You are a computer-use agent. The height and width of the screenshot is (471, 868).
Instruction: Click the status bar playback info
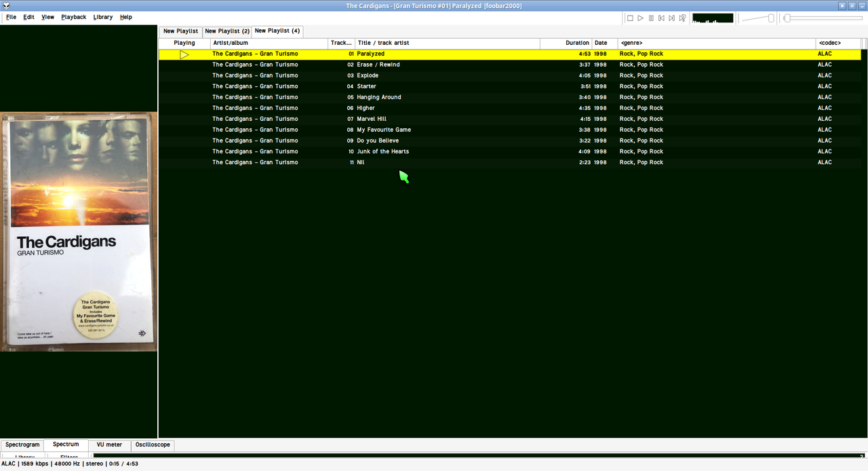[x=70, y=464]
